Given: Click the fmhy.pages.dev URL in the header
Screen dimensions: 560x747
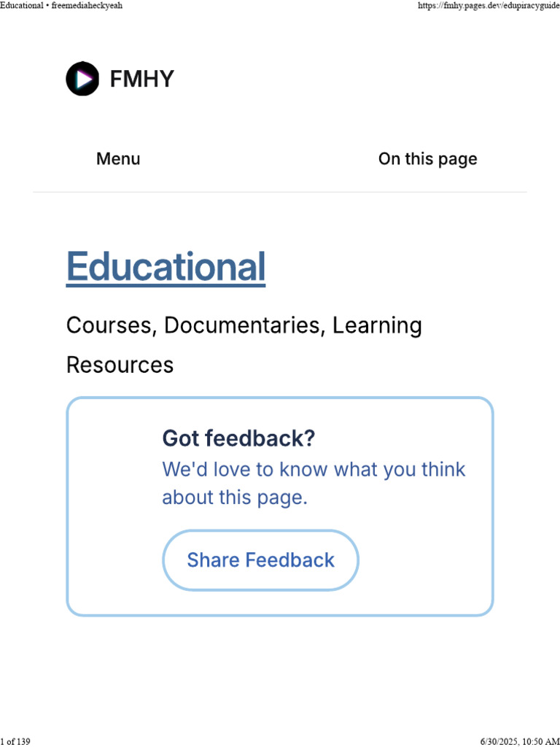Looking at the screenshot, I should 488,6.
